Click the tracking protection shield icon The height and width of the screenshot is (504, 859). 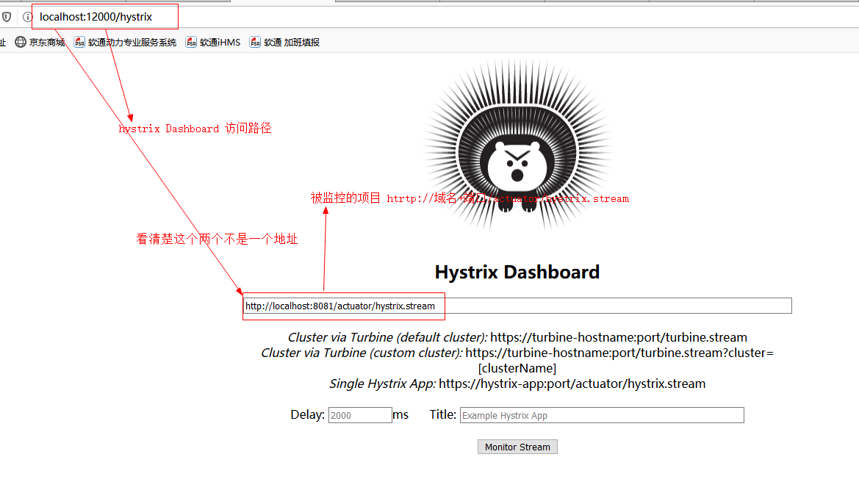pyautogui.click(x=7, y=16)
